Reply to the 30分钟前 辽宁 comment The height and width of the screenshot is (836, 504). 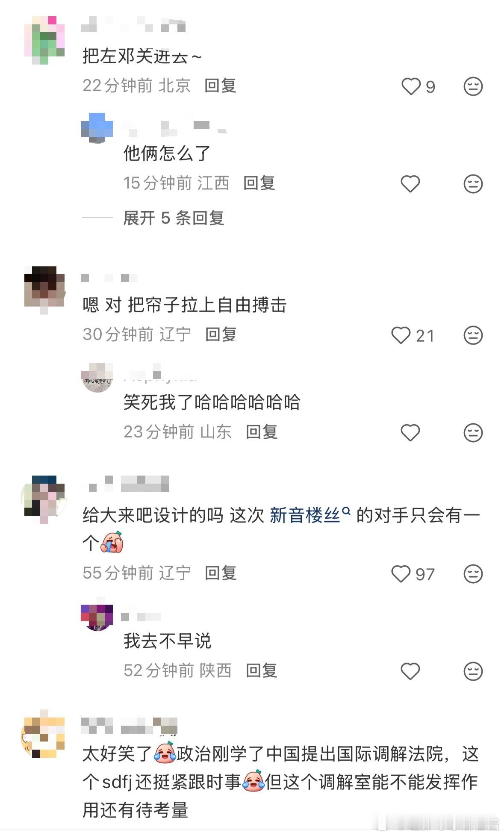pyautogui.click(x=221, y=334)
